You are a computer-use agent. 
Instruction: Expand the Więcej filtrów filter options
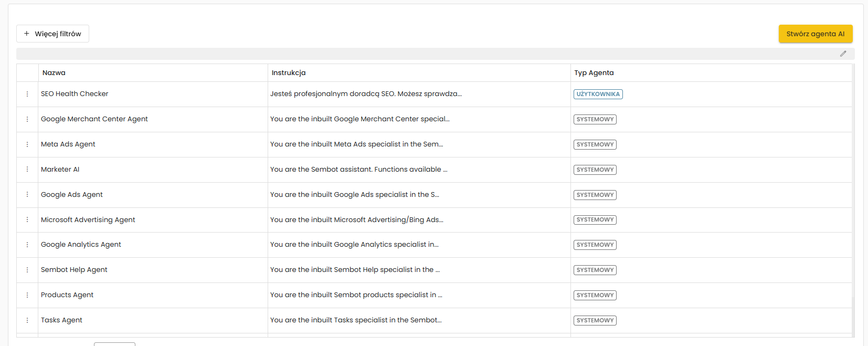point(52,34)
